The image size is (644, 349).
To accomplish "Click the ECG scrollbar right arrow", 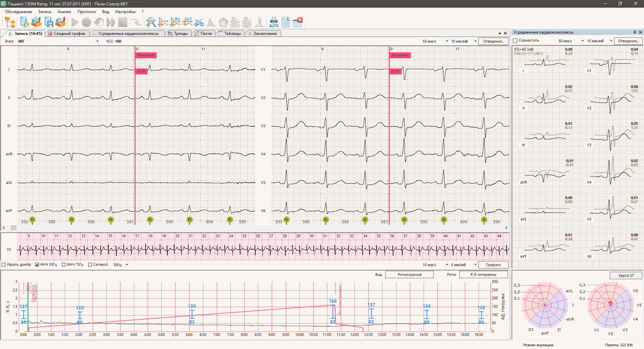I will [506, 228].
